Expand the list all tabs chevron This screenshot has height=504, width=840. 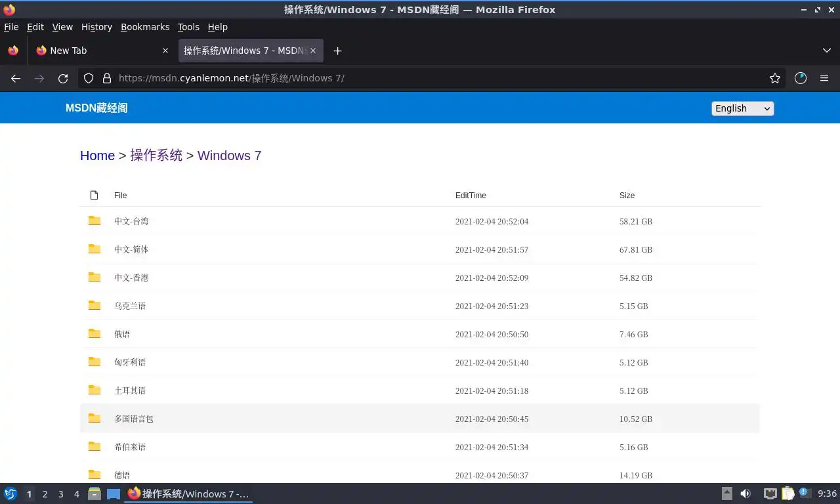click(826, 51)
